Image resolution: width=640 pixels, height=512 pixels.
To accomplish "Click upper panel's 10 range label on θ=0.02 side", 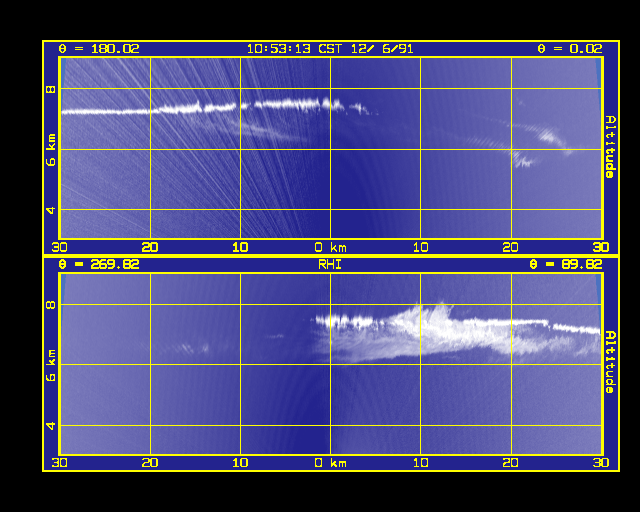I will (420, 247).
